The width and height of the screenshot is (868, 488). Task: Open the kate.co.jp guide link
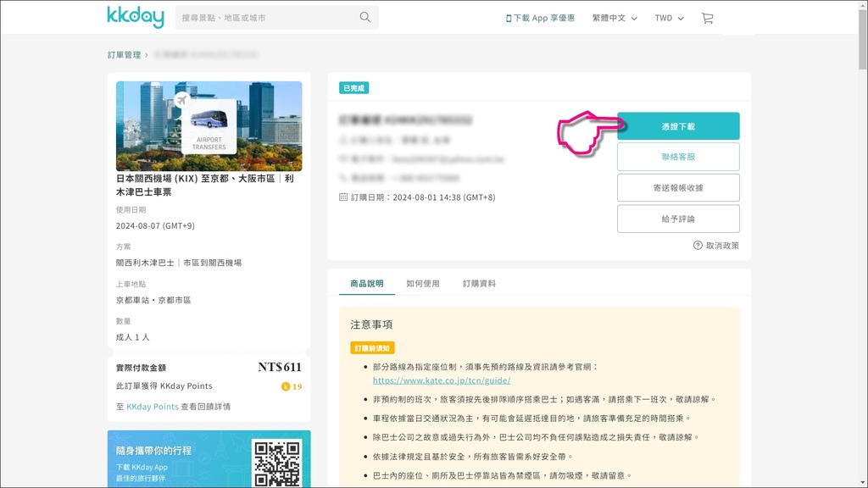[442, 380]
